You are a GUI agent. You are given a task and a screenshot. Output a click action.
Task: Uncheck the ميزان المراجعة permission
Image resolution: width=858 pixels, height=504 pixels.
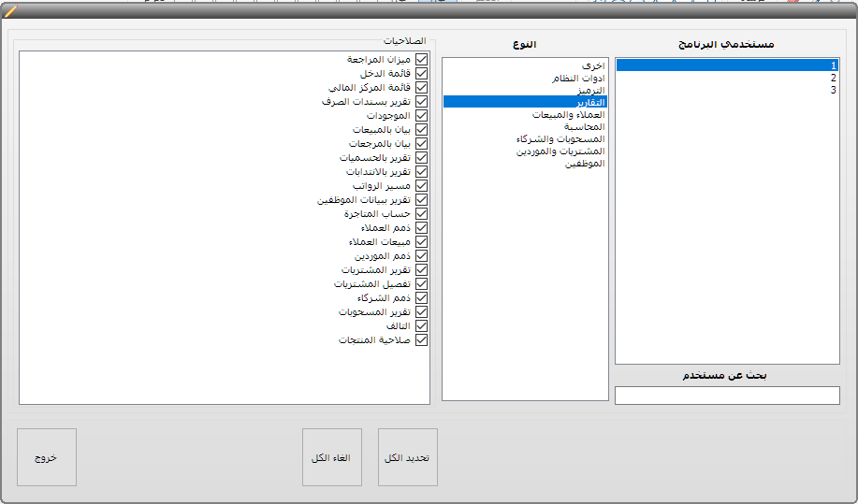pyautogui.click(x=421, y=59)
